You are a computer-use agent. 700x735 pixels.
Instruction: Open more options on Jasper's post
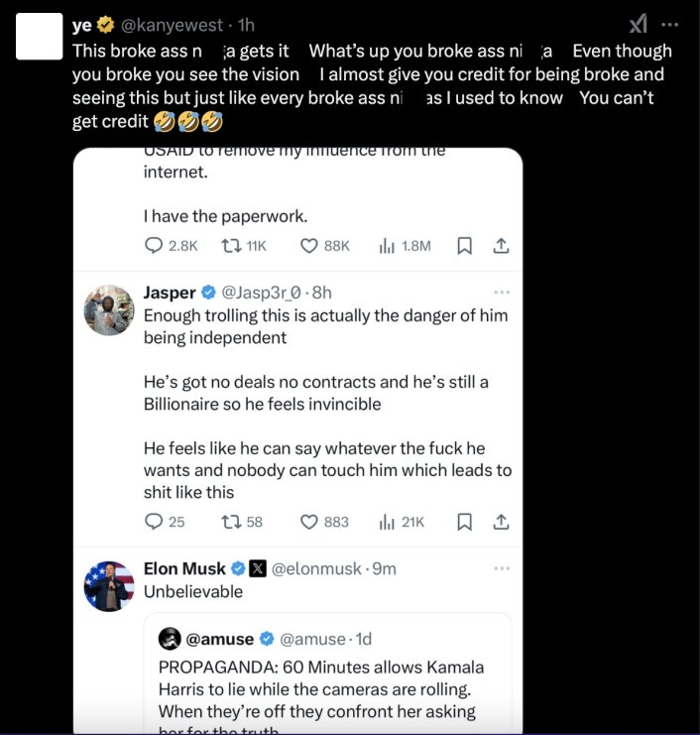point(502,293)
